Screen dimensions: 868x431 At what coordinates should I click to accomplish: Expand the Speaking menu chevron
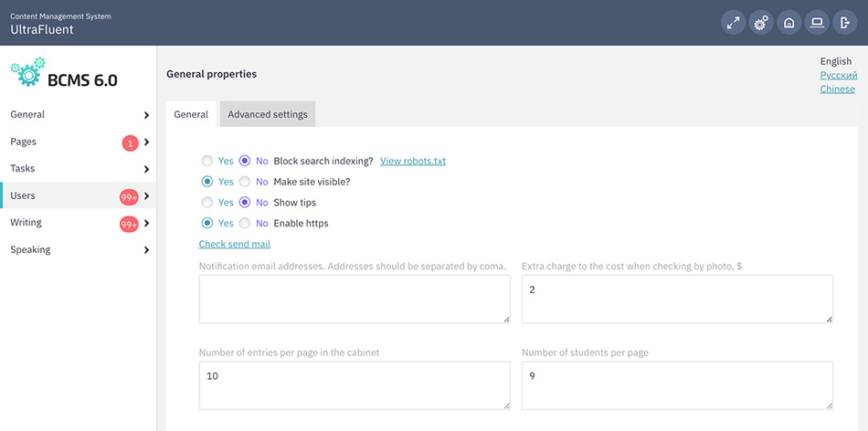tap(147, 250)
